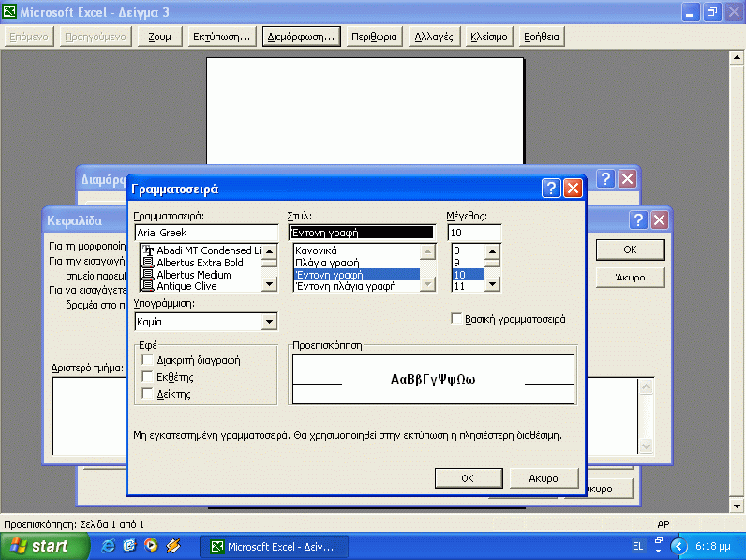Click TrueType icon next to Abadi MT Condensed
The image size is (746, 560).
pos(148,250)
